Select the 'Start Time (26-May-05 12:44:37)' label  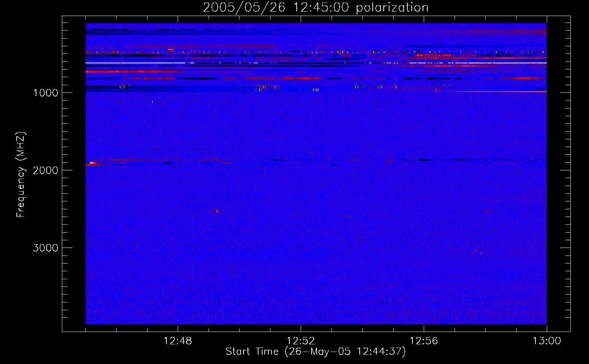316,352
